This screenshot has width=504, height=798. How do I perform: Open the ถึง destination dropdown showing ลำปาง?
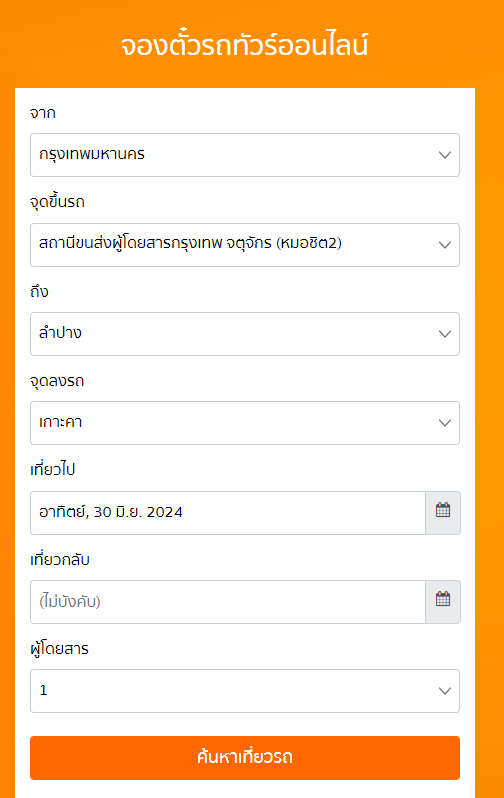pyautogui.click(x=245, y=334)
